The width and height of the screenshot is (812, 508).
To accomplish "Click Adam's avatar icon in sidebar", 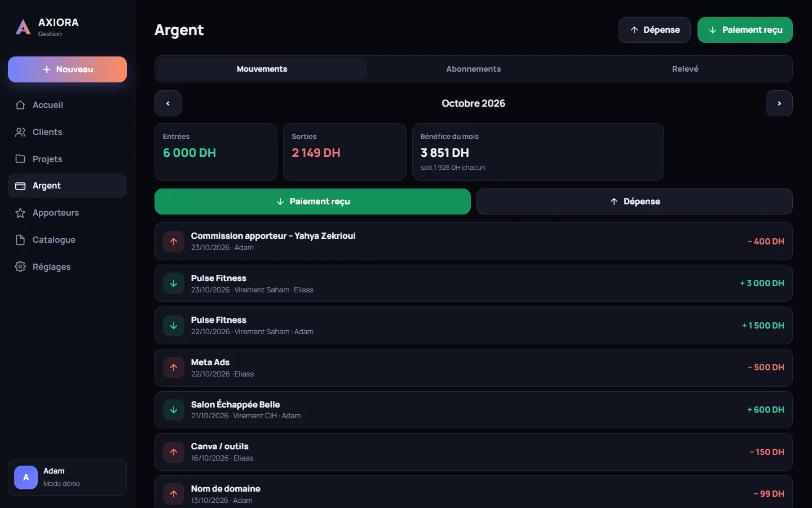I will pos(26,478).
